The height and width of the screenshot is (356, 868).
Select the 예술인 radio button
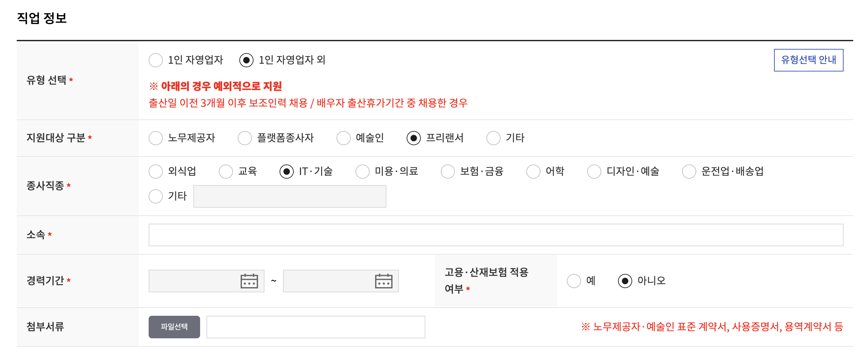(343, 138)
